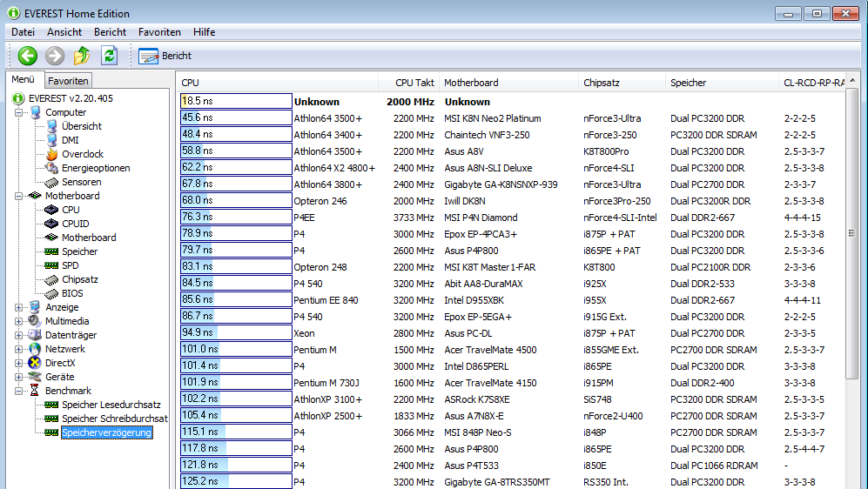
Task: Click the Up one level arrow icon
Action: [82, 56]
